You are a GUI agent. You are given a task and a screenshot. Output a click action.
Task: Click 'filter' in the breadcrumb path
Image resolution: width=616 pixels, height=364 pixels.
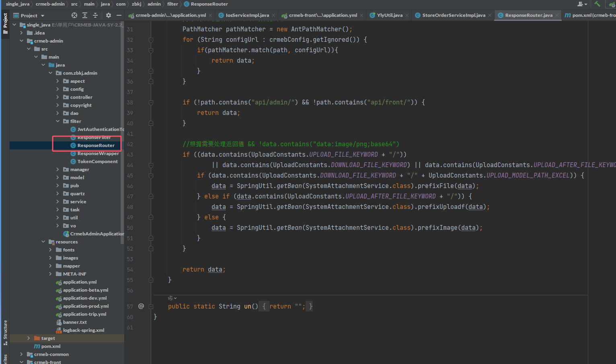point(172,4)
